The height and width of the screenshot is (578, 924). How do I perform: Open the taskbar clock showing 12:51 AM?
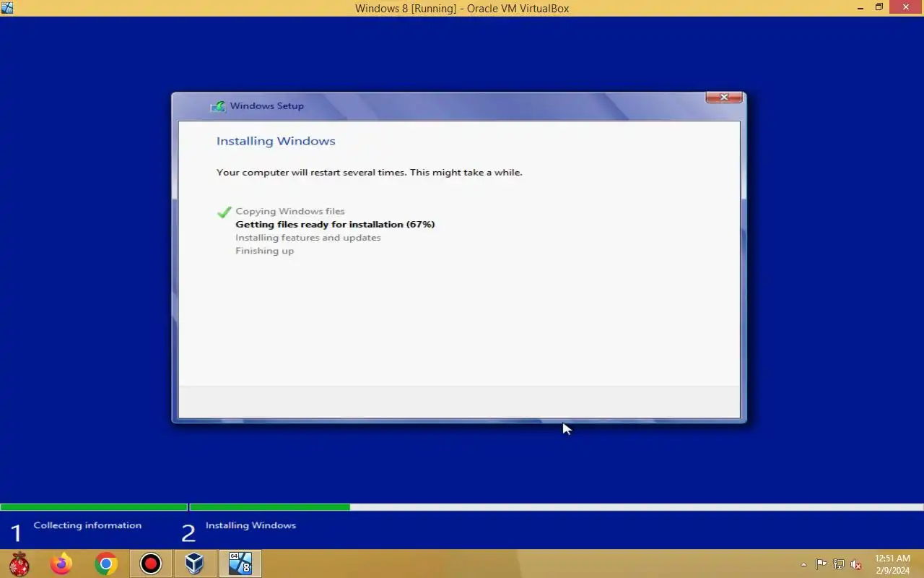tap(892, 564)
